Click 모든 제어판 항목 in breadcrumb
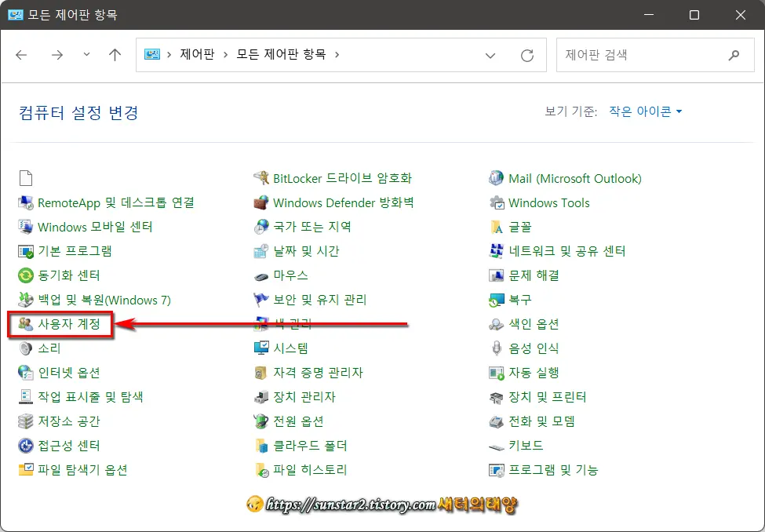Viewport: 765px width, 532px height. pos(282,55)
